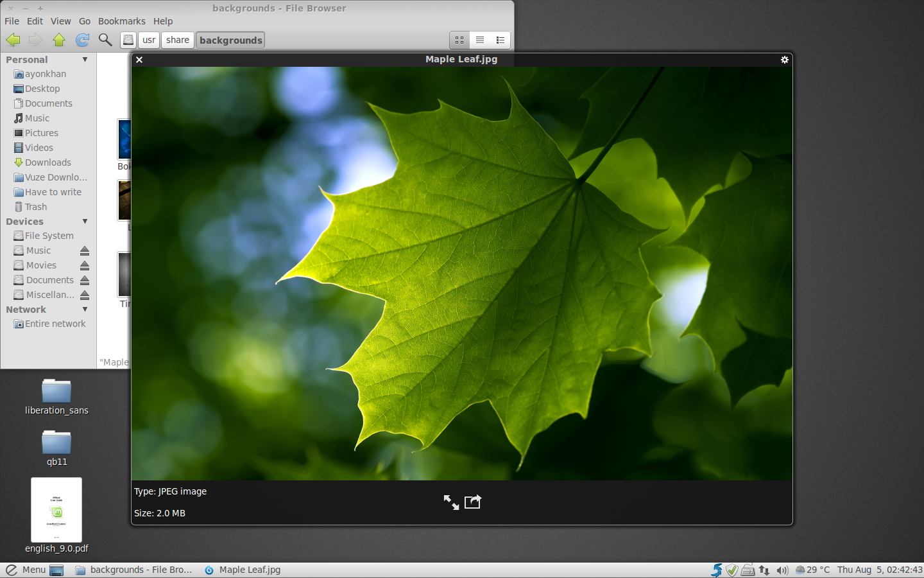924x578 pixels.
Task: Switch to icon view
Action: coord(459,40)
